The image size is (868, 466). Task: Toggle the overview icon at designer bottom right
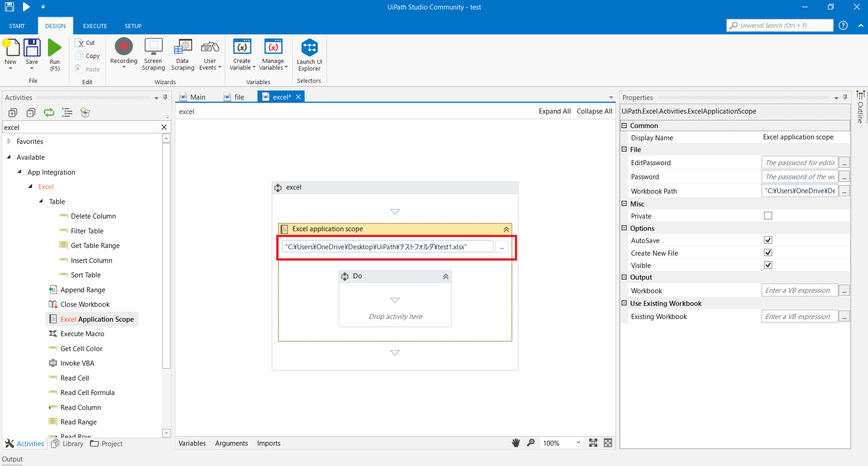608,443
